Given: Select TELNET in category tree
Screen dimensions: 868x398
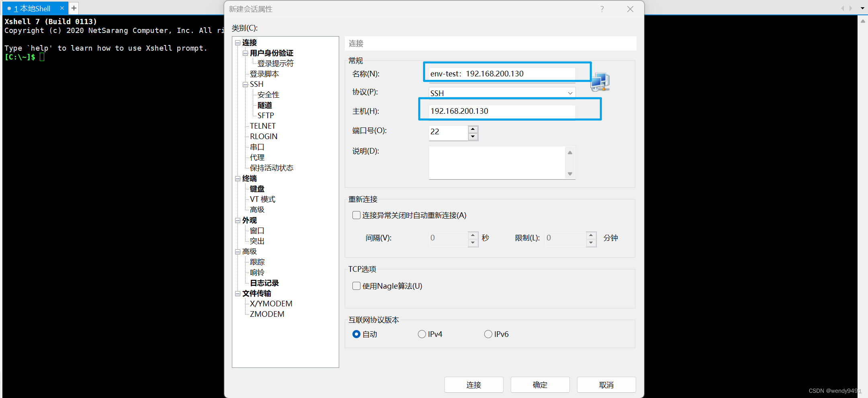Looking at the screenshot, I should coord(263,126).
